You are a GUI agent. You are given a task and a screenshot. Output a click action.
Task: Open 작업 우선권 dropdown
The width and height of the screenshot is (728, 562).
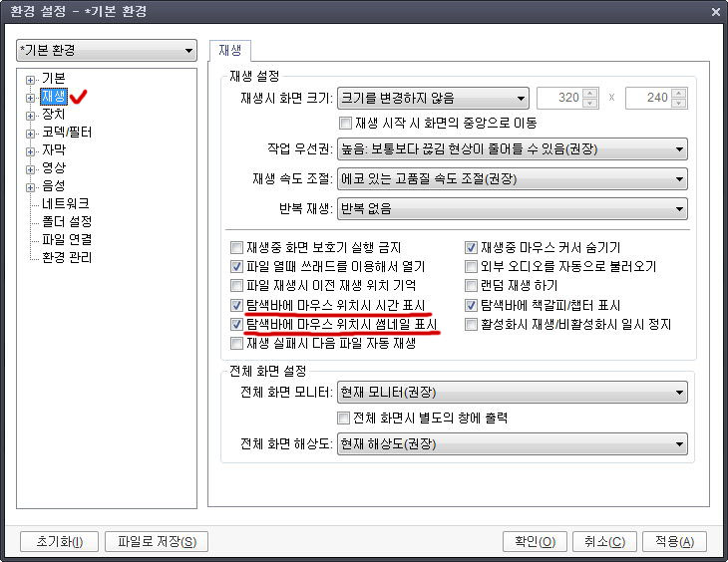513,149
